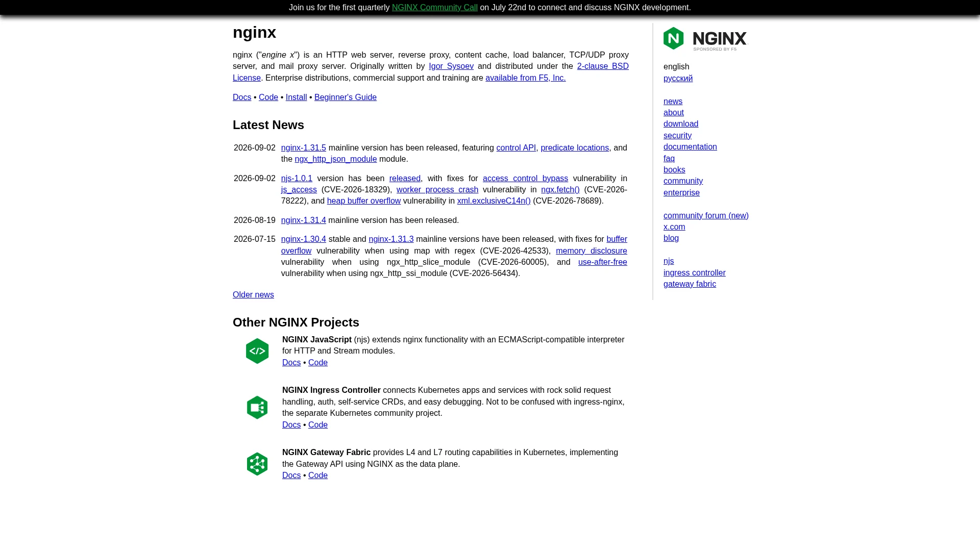
Task: Open js_access link
Action: pos(299,190)
